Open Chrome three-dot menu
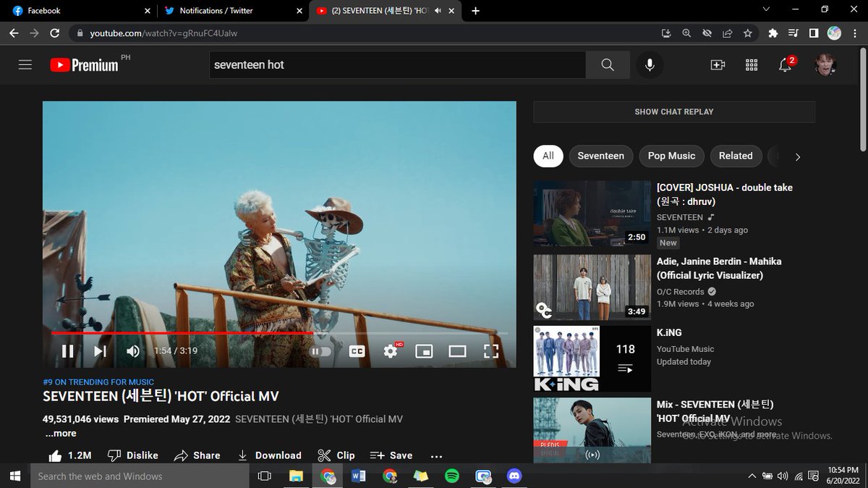Viewport: 868px width, 488px height. tap(854, 33)
